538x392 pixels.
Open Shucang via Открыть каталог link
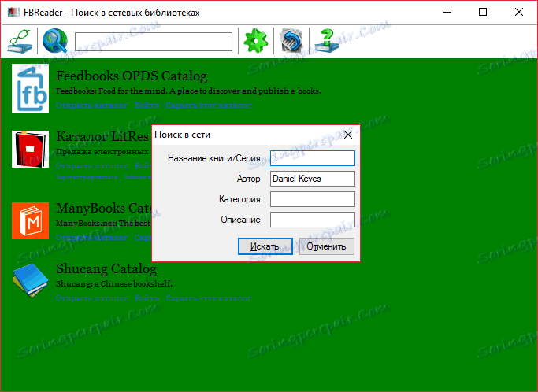[x=92, y=298]
